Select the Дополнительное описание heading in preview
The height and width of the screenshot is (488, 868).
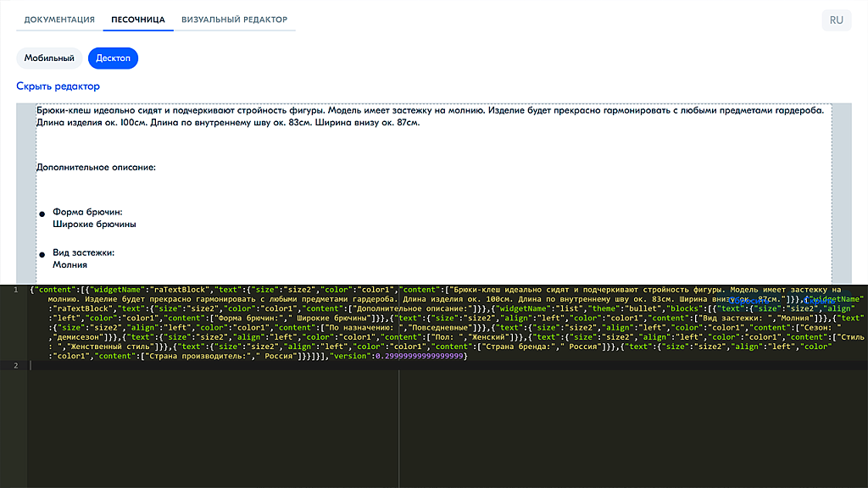coord(96,168)
